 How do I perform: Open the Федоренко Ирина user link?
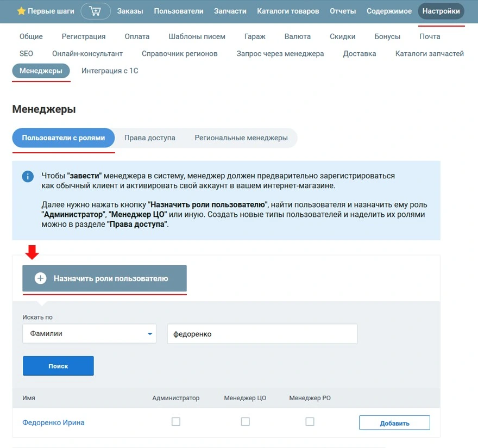[x=53, y=422]
